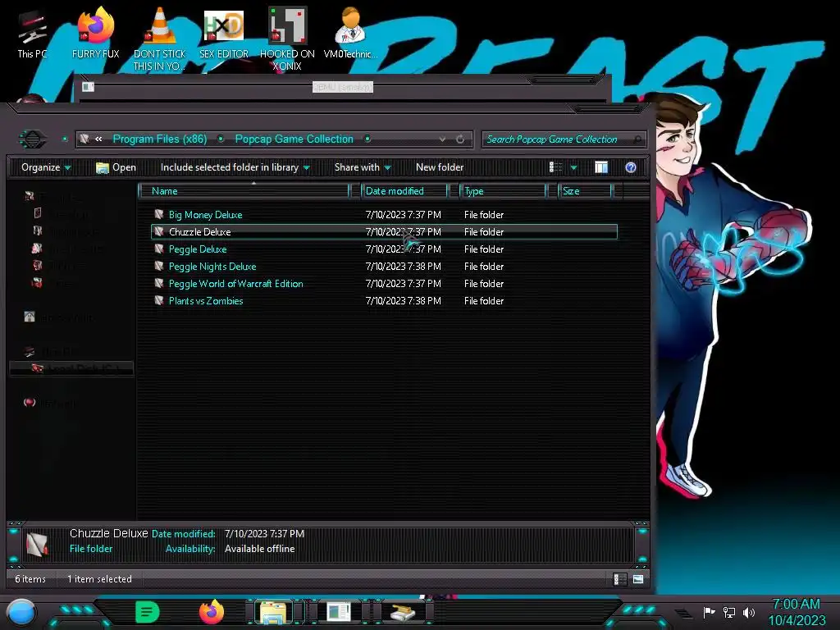840x630 pixels.
Task: Open Action Center flag tray icon
Action: pyautogui.click(x=709, y=612)
